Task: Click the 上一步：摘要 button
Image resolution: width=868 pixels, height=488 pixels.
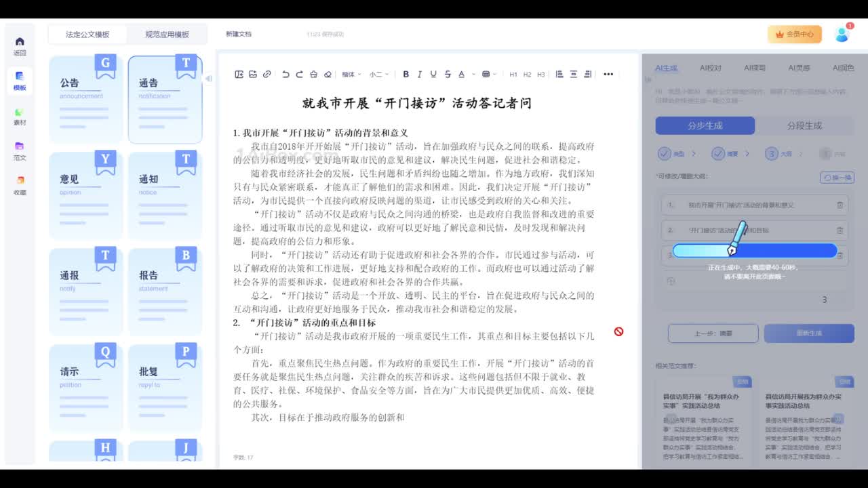Action: 713,333
